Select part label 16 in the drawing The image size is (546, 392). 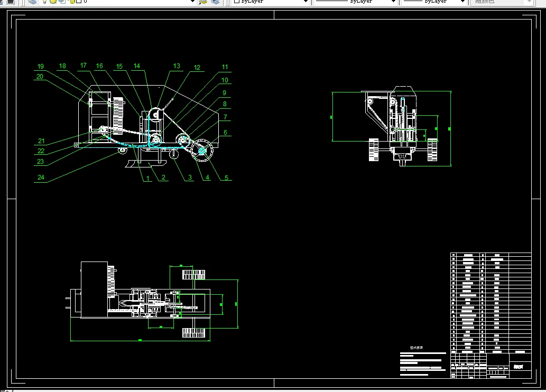[99, 66]
